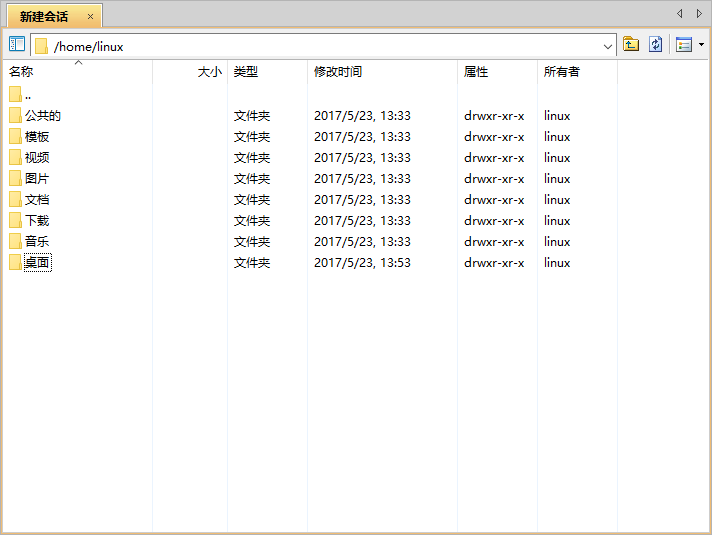Click the modified time cell for 下载

click(x=362, y=221)
